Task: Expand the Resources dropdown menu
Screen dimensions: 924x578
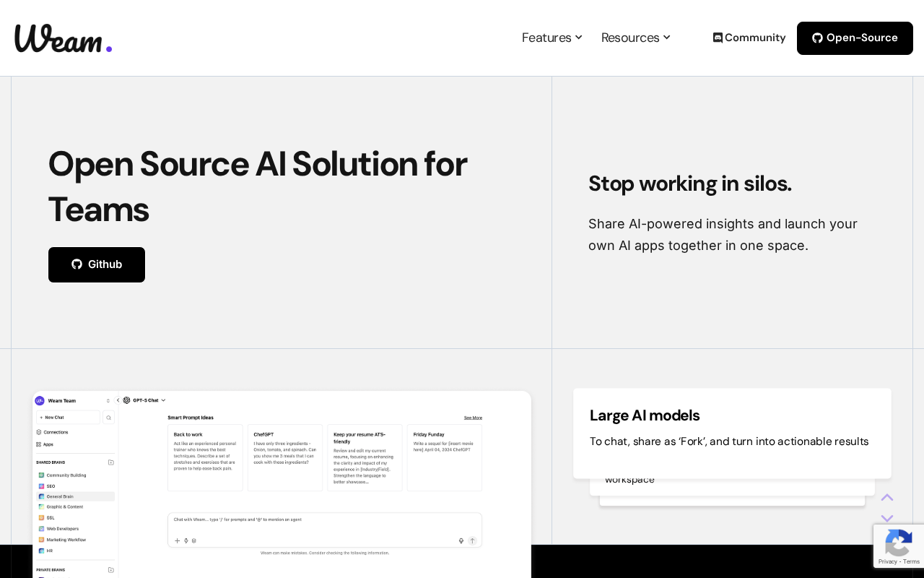Action: tap(636, 38)
